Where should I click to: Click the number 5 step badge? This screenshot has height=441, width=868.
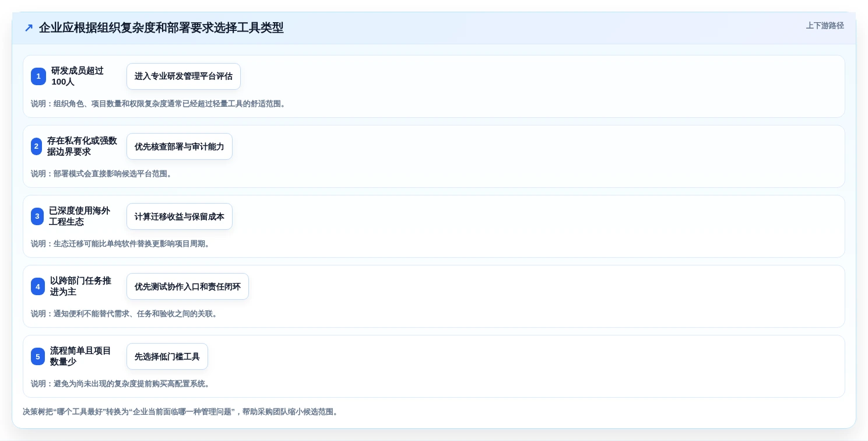[38, 356]
